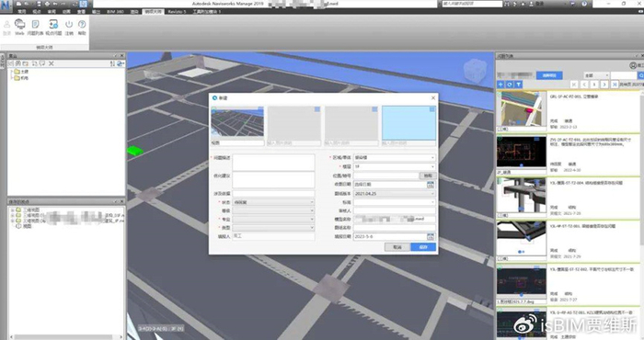The image size is (644, 340).
Task: Click the new folder icon in Sets toolbar
Action: point(26,63)
